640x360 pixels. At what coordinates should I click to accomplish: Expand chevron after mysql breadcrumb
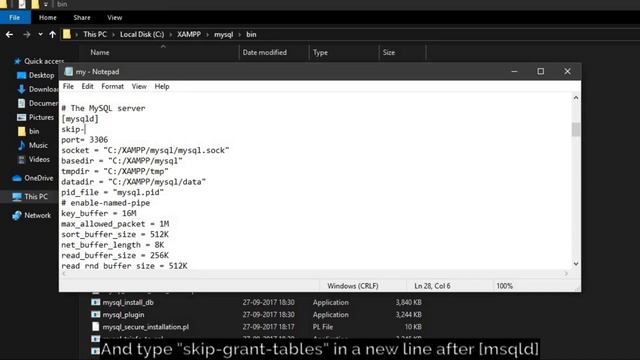240,35
